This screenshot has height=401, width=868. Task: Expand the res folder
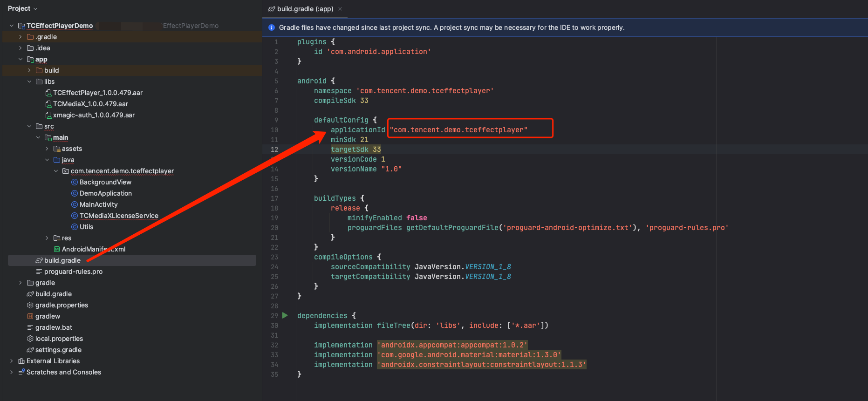point(47,238)
